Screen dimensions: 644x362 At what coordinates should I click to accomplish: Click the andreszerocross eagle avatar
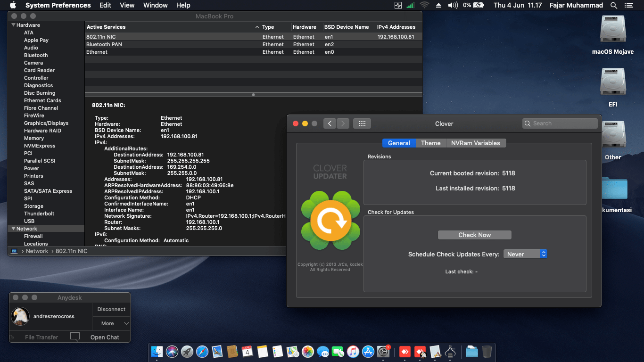pos(20,316)
